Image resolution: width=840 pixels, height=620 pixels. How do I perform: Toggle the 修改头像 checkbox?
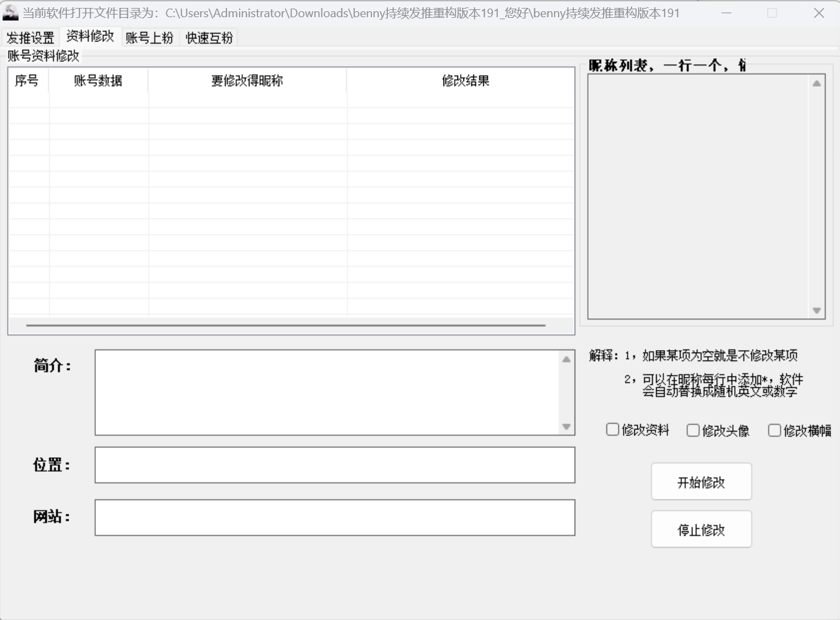pos(693,431)
